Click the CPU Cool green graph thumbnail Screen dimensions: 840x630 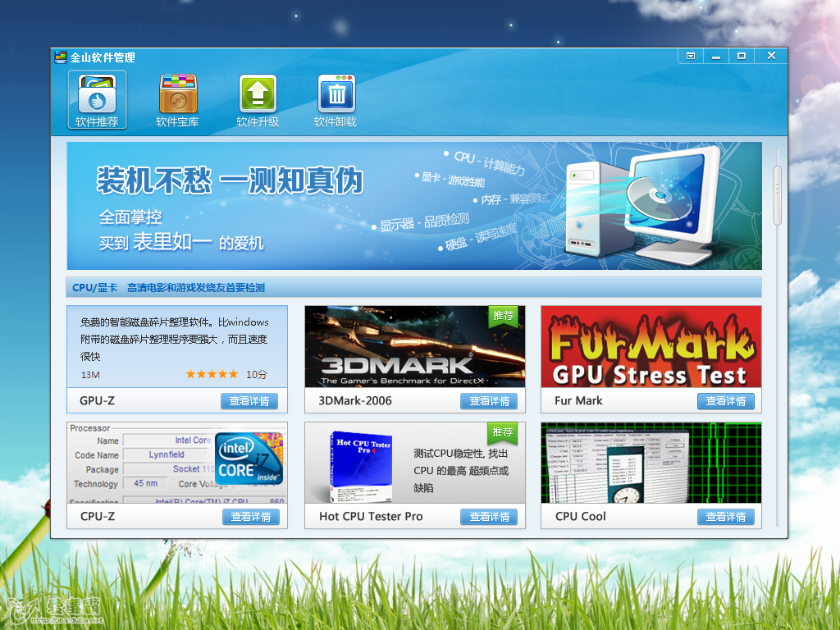(x=651, y=463)
